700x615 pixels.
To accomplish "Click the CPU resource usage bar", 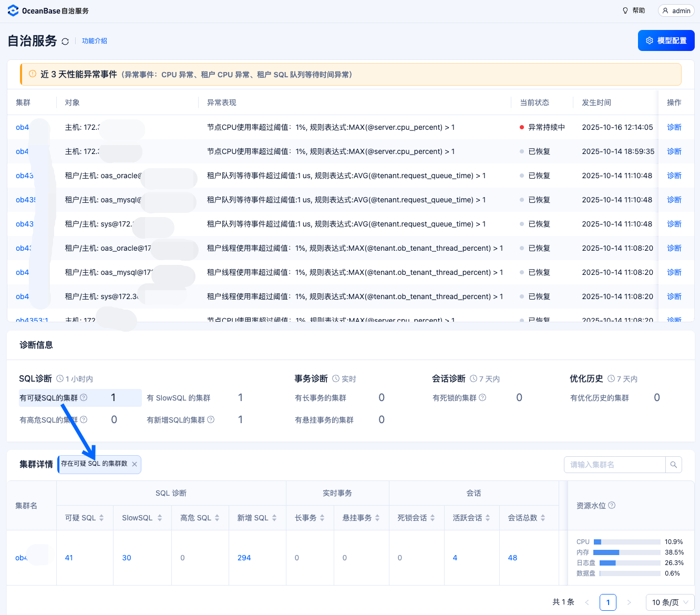I will 627,542.
